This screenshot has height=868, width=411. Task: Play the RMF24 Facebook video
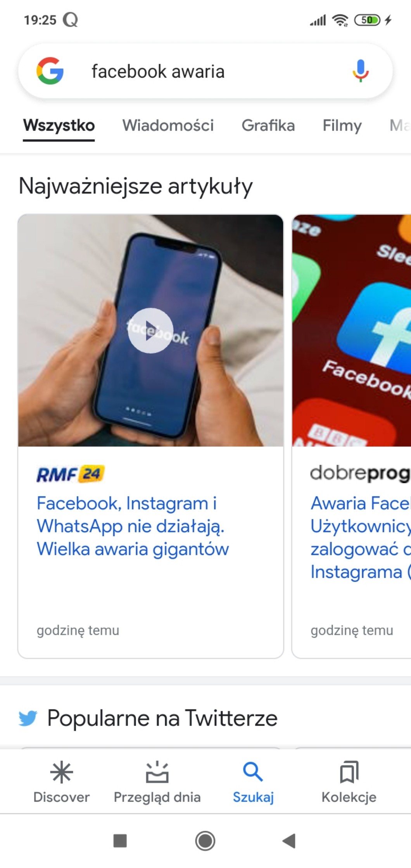point(150,331)
